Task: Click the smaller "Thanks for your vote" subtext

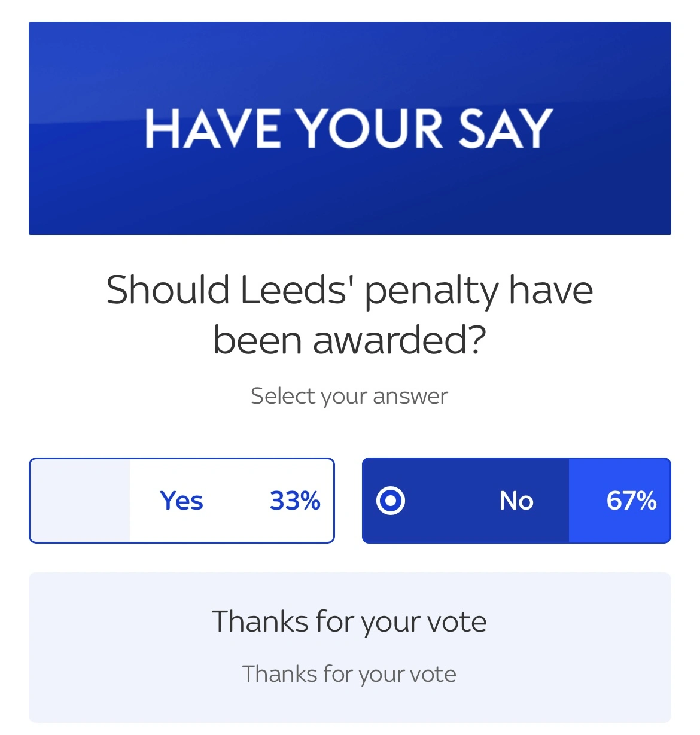Action: point(349,674)
